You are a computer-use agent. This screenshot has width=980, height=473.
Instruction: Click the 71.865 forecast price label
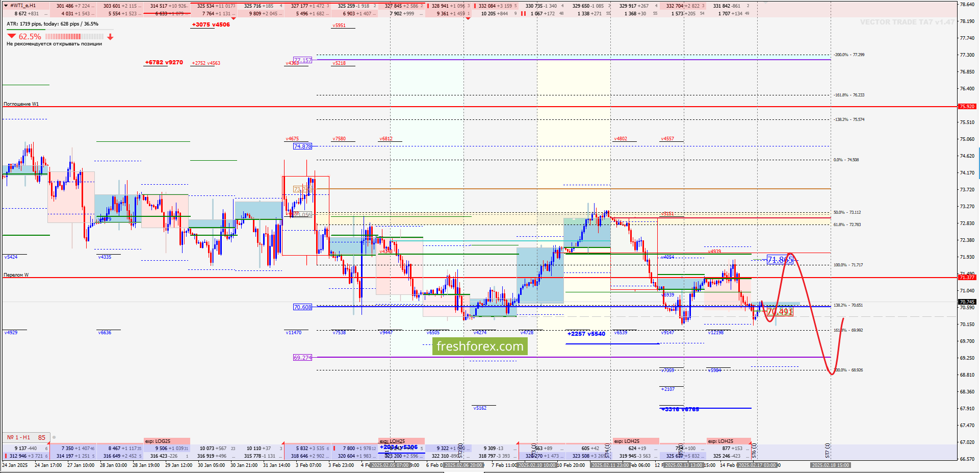pyautogui.click(x=780, y=260)
